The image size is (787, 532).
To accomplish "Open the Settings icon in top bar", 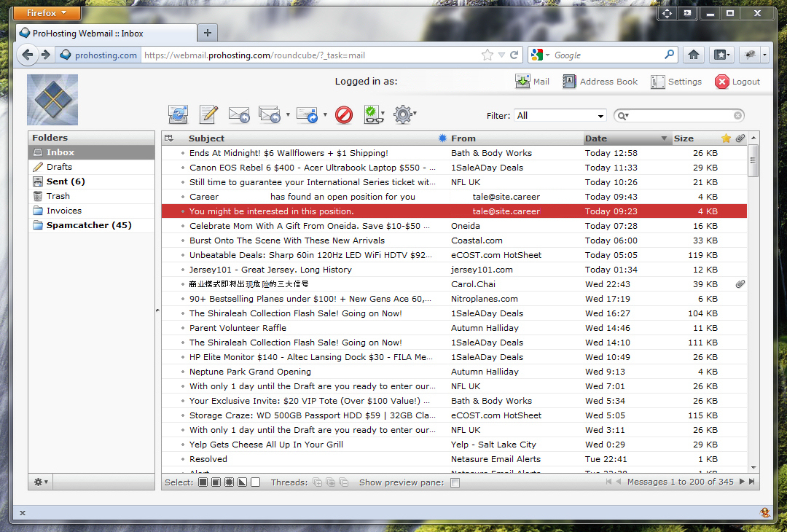I will [657, 82].
